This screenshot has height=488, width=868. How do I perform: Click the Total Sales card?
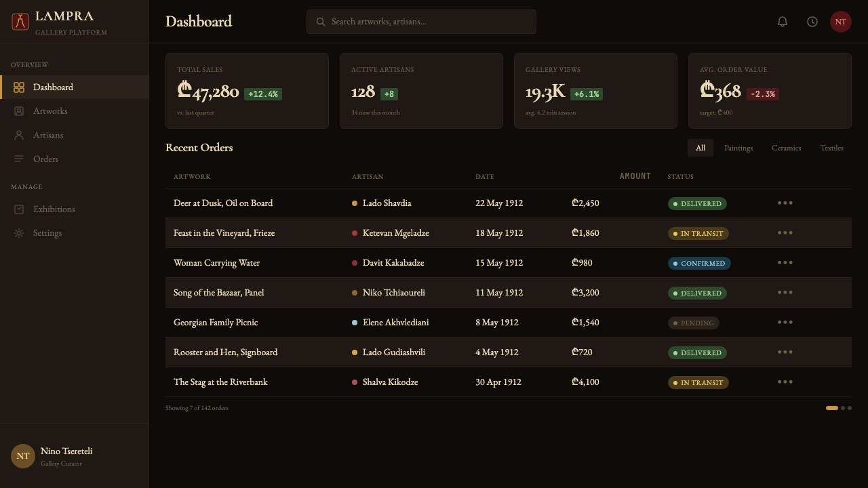pyautogui.click(x=247, y=91)
